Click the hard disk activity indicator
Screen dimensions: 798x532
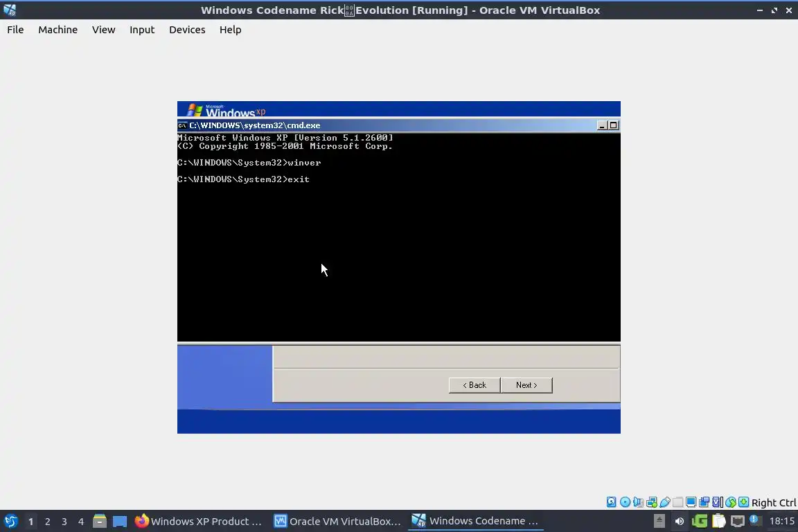(x=611, y=502)
